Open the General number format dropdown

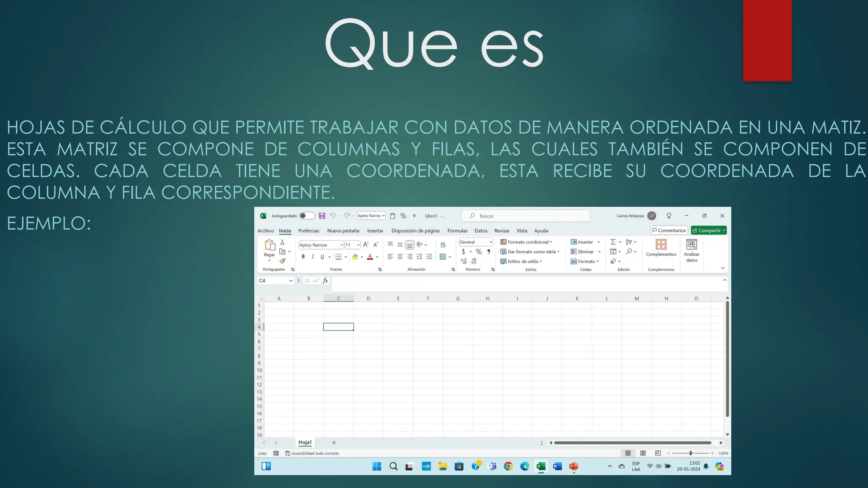pos(490,242)
